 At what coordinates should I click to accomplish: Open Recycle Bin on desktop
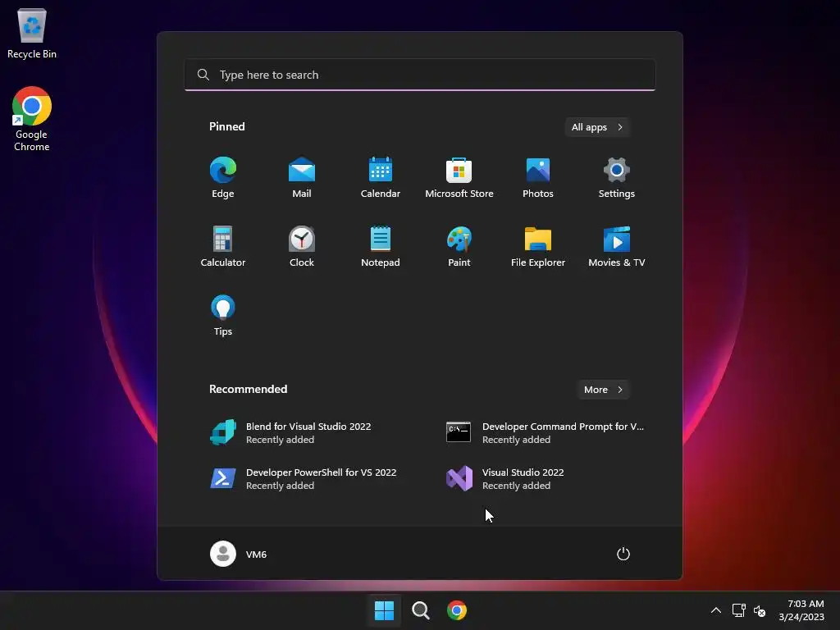coord(32,33)
